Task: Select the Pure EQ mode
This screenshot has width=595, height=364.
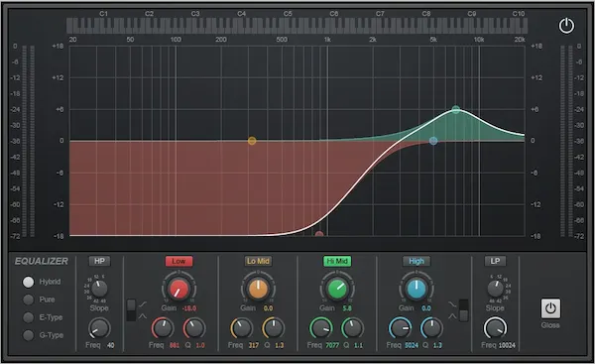Action: (28, 300)
